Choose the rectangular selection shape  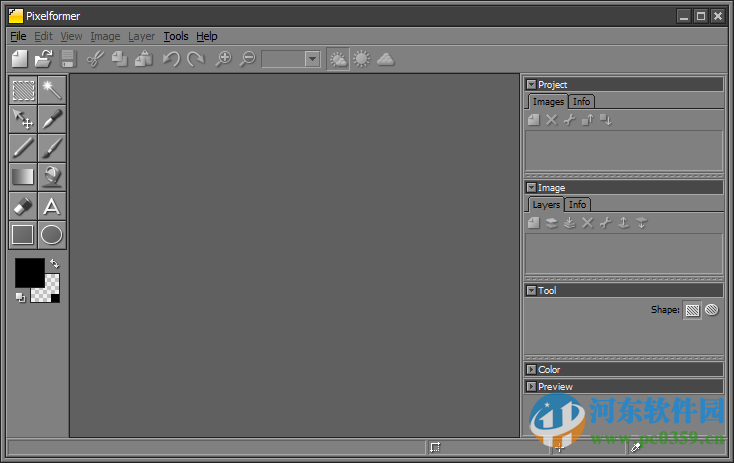692,310
